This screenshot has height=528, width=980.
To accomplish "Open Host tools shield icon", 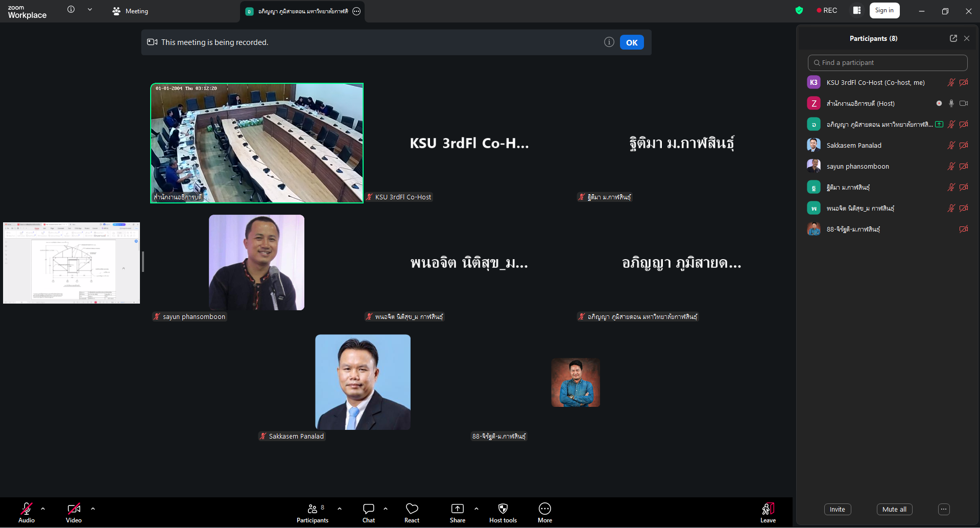I will point(503,509).
